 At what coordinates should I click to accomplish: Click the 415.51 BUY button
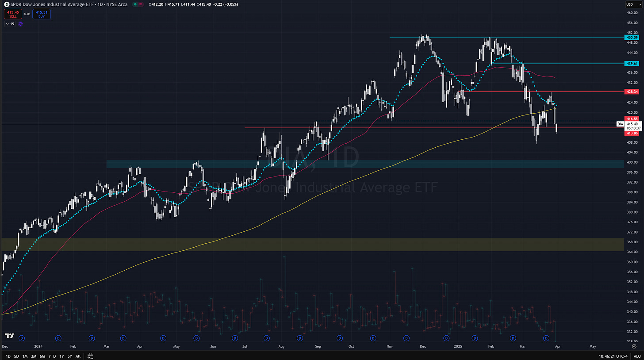coord(42,14)
